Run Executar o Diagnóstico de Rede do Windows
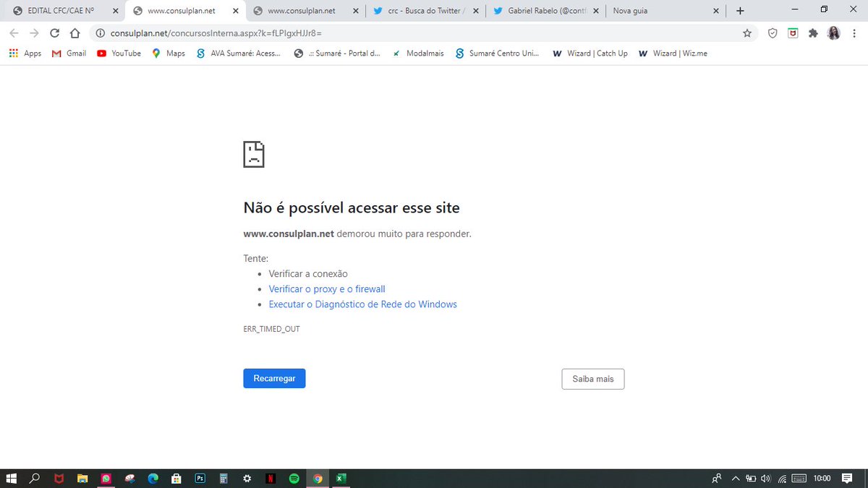This screenshot has height=488, width=868. tap(363, 304)
